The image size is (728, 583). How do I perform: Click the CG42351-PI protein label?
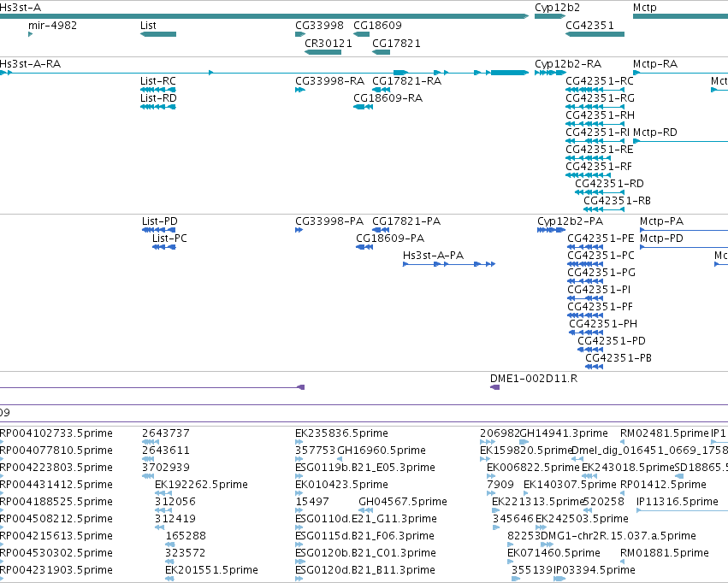[x=599, y=290]
